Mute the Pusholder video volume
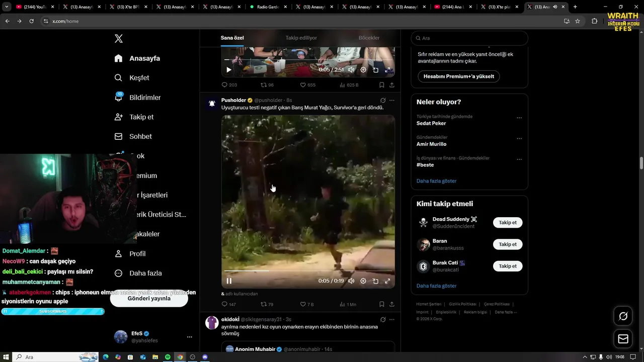Image resolution: width=644 pixels, height=362 pixels. point(351,281)
